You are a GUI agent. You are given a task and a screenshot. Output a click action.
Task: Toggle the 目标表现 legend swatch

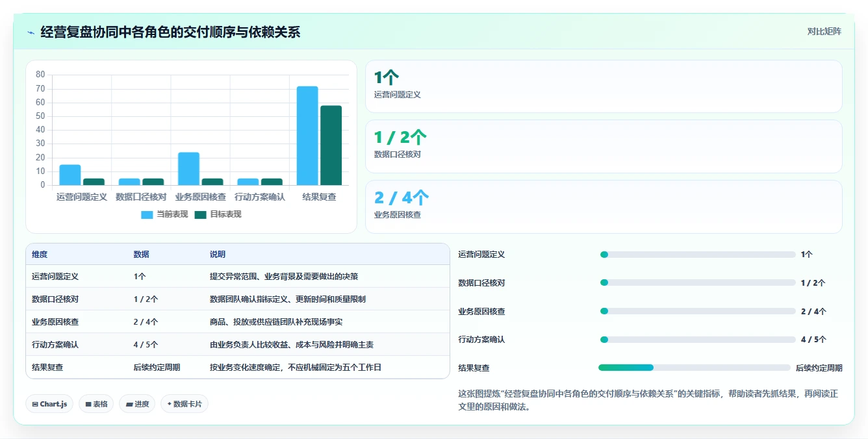click(x=200, y=215)
